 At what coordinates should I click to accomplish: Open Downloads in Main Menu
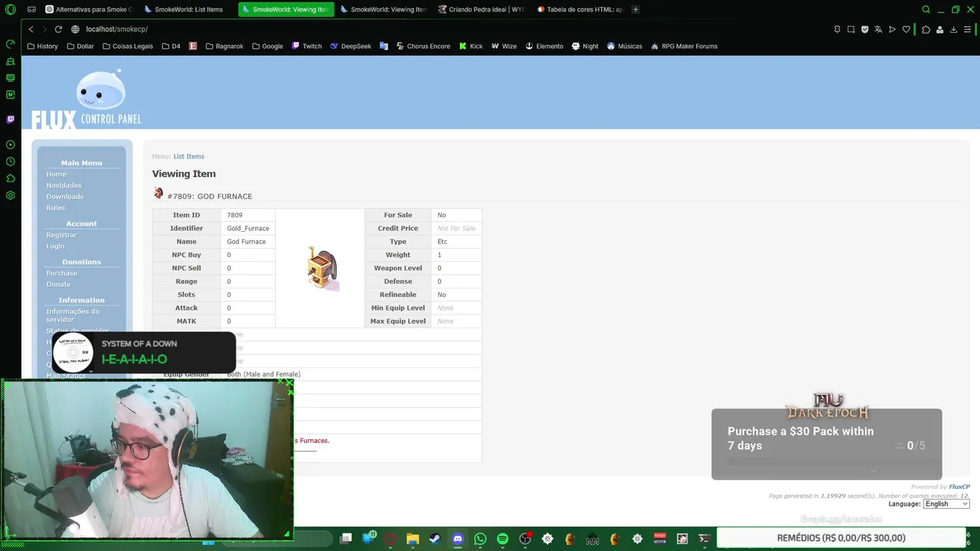pyautogui.click(x=64, y=197)
